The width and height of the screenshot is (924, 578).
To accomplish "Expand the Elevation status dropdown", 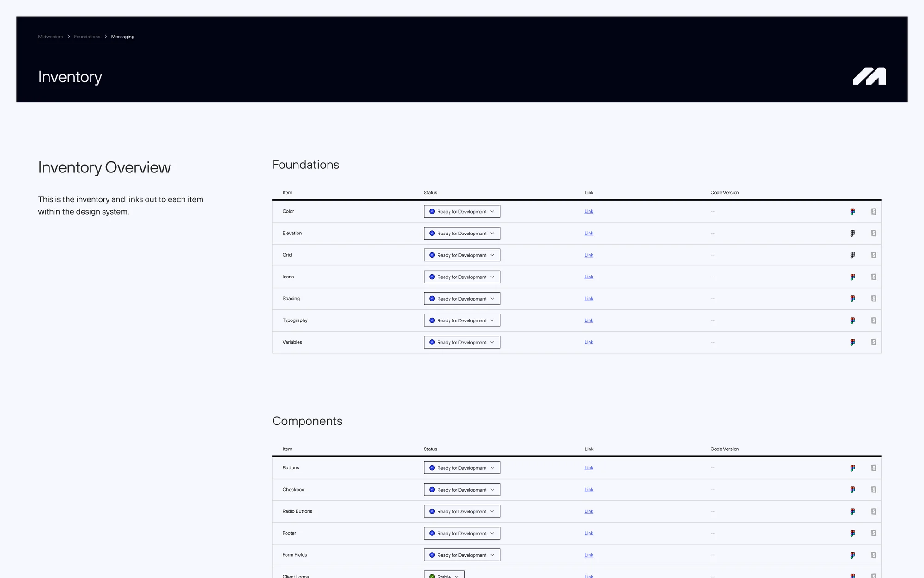I will point(462,233).
